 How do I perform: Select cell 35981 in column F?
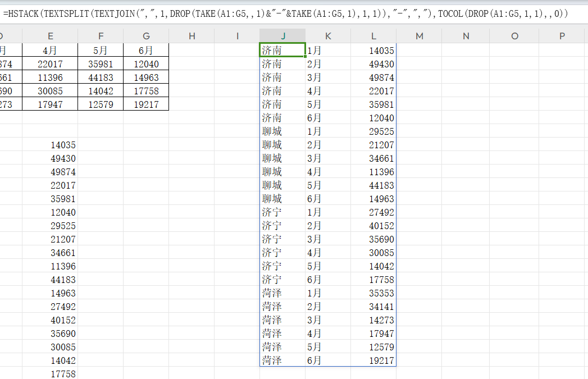(101, 64)
